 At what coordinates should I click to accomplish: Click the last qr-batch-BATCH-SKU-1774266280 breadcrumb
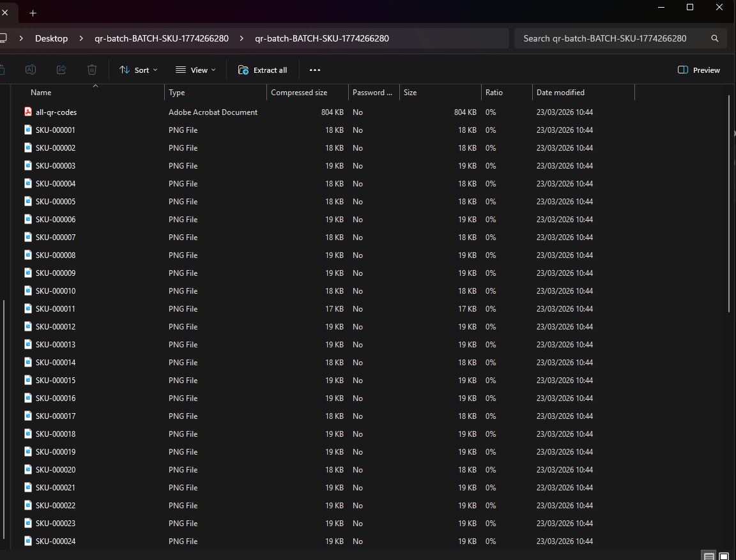tap(322, 38)
